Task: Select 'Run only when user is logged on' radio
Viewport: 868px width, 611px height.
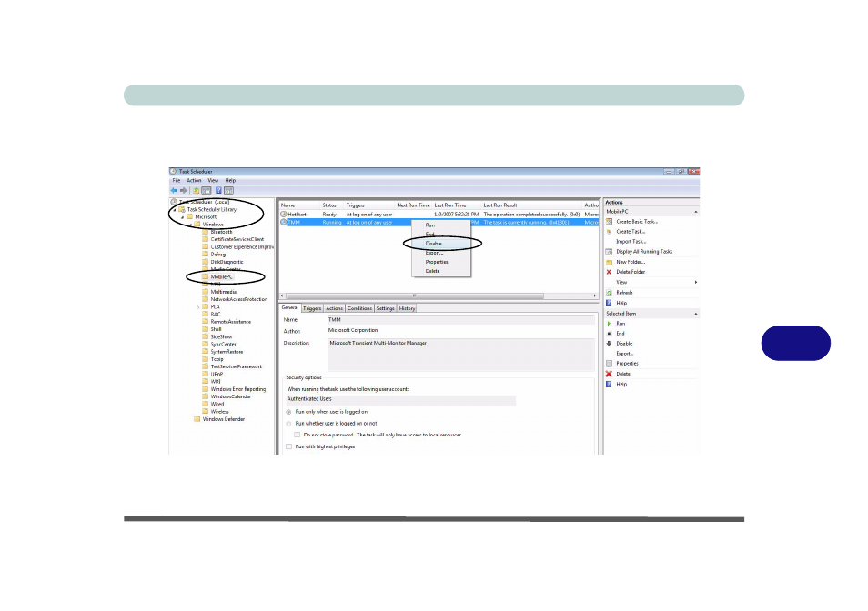Action: pyautogui.click(x=288, y=412)
